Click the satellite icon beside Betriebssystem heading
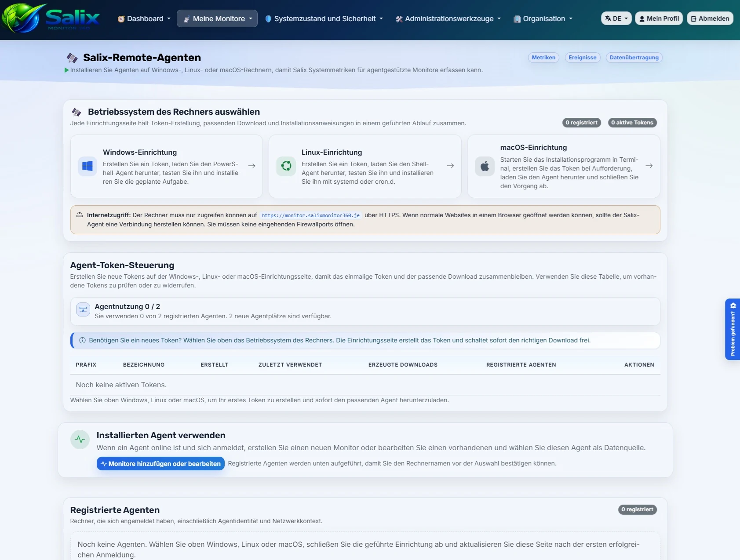 77,112
